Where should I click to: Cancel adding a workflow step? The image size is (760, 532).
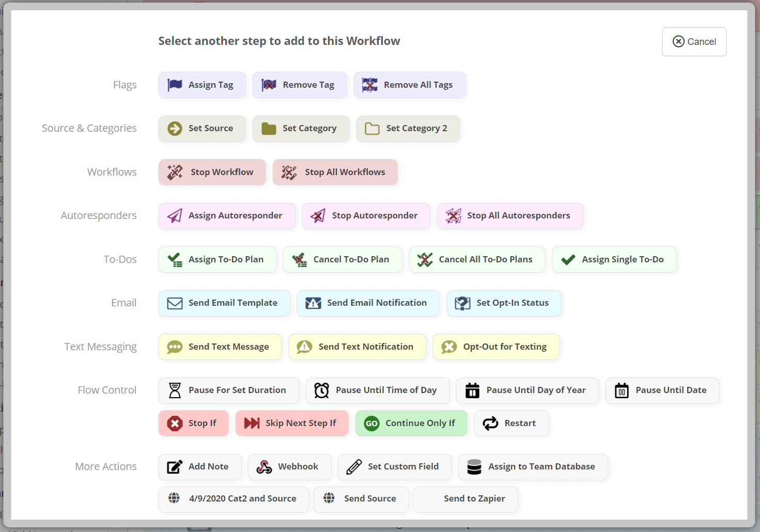(694, 42)
